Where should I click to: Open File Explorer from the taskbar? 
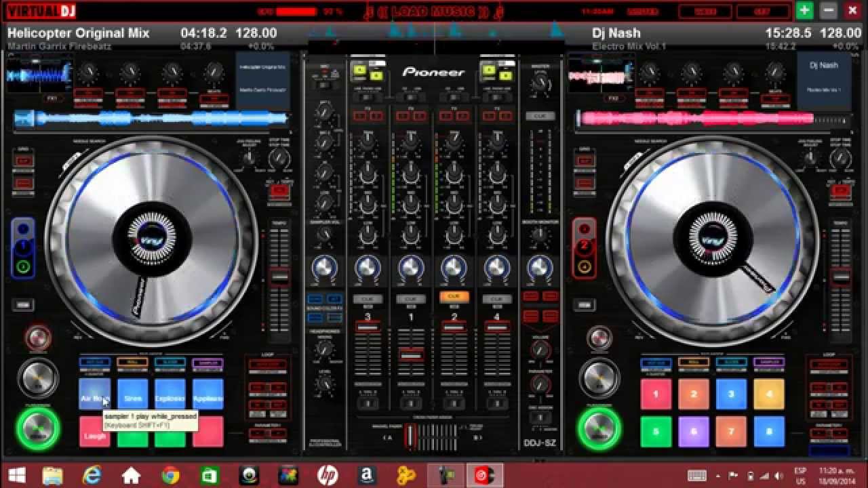pos(52,474)
